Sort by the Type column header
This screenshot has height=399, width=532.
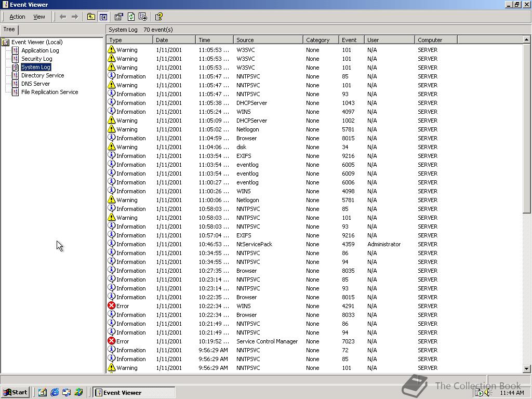tap(129, 40)
